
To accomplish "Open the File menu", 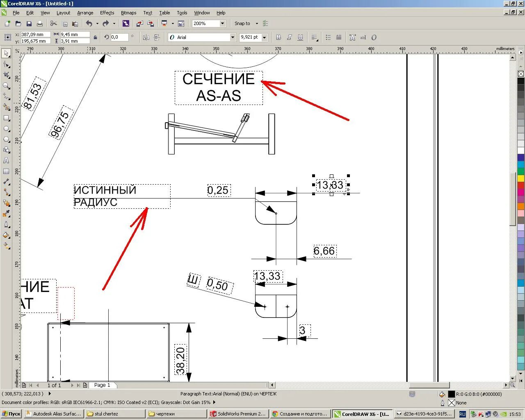I will pyautogui.click(x=16, y=13).
